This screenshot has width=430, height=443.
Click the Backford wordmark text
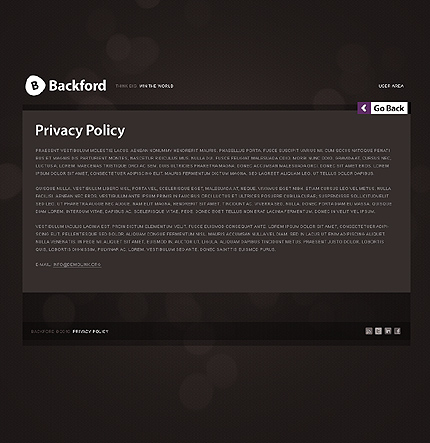[x=77, y=85]
